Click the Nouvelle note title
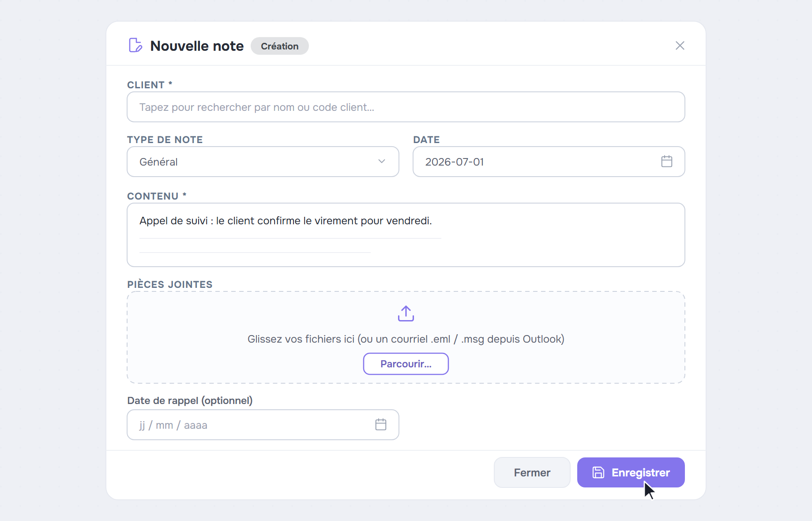 (x=197, y=46)
